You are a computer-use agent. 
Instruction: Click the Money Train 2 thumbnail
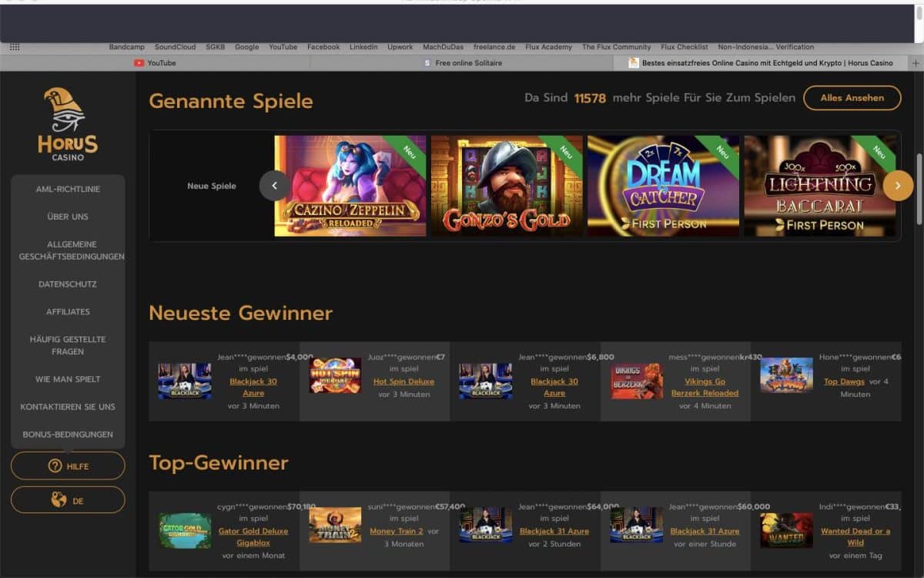click(335, 525)
